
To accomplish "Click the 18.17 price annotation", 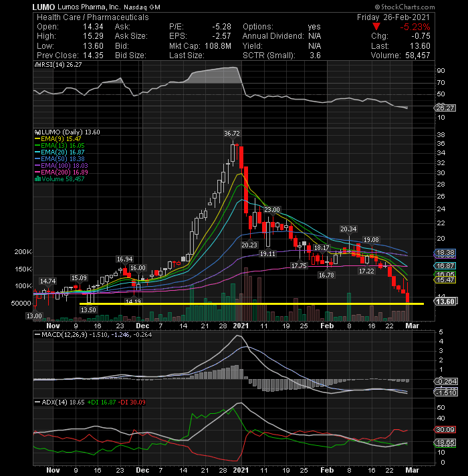I will point(322,248).
